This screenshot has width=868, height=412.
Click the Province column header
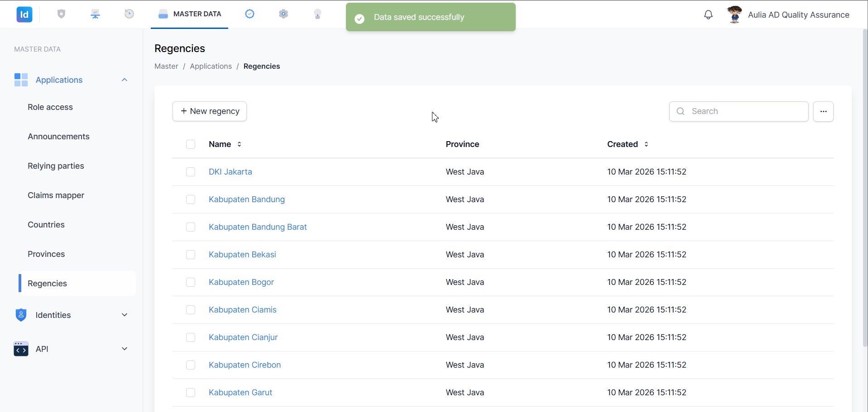click(x=462, y=144)
